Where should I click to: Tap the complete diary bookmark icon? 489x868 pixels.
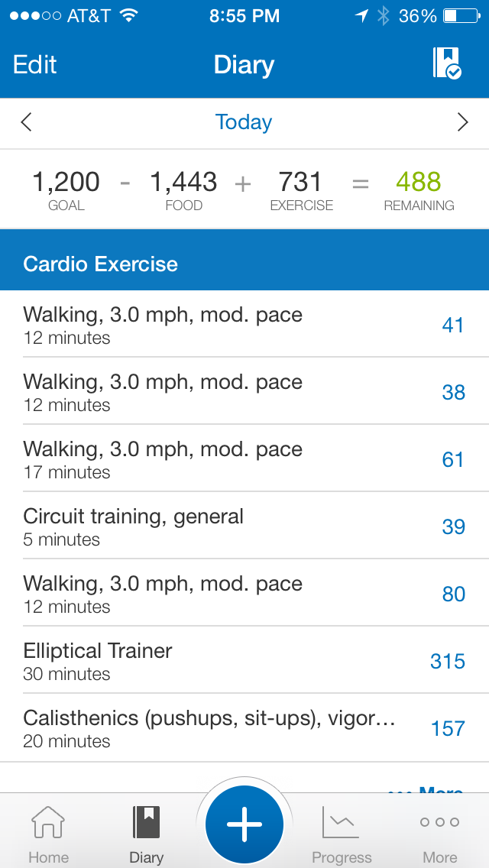(x=446, y=63)
